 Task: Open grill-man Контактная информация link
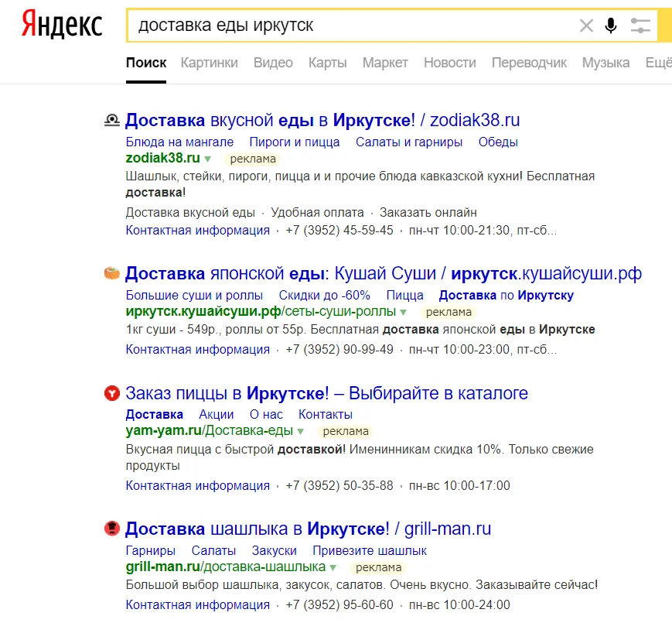coord(197,604)
